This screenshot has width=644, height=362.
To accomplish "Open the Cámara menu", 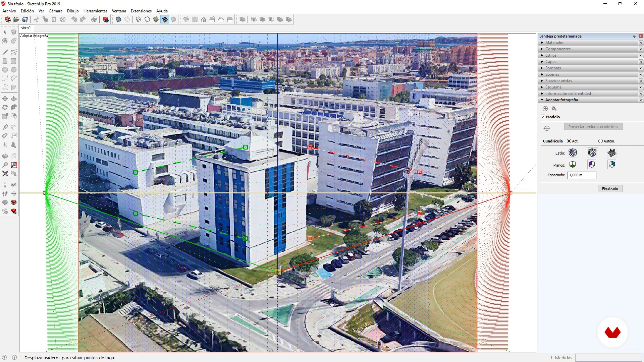I will [x=55, y=11].
